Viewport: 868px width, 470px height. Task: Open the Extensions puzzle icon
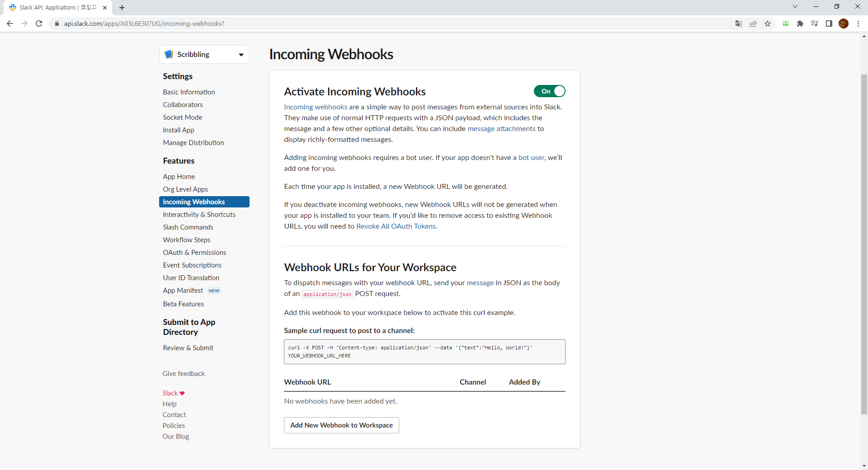(x=800, y=23)
